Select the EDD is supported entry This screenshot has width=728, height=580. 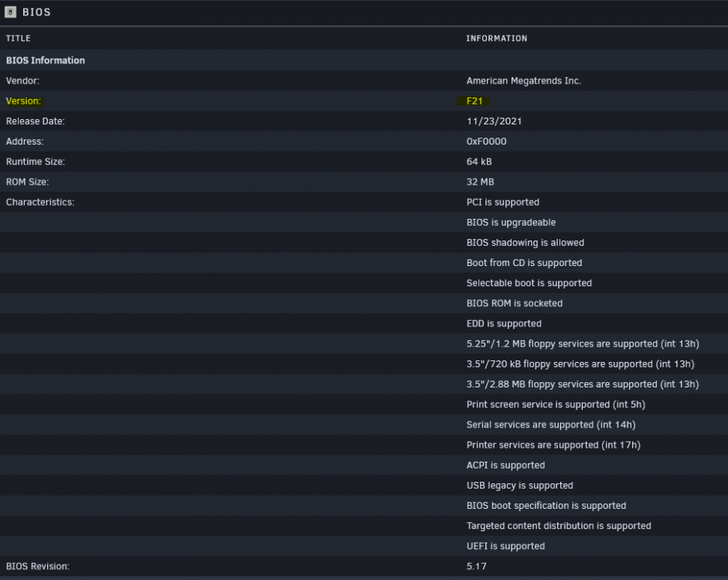(504, 323)
